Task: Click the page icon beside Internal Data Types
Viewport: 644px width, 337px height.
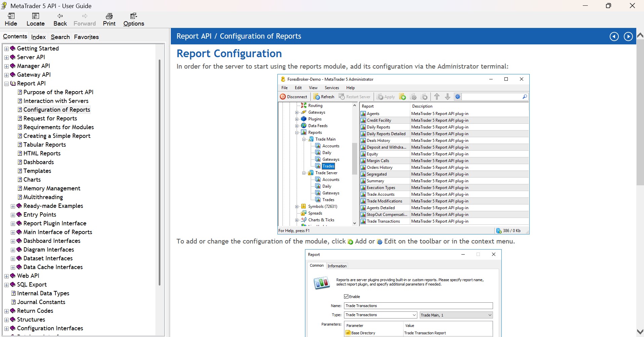Action: click(13, 293)
